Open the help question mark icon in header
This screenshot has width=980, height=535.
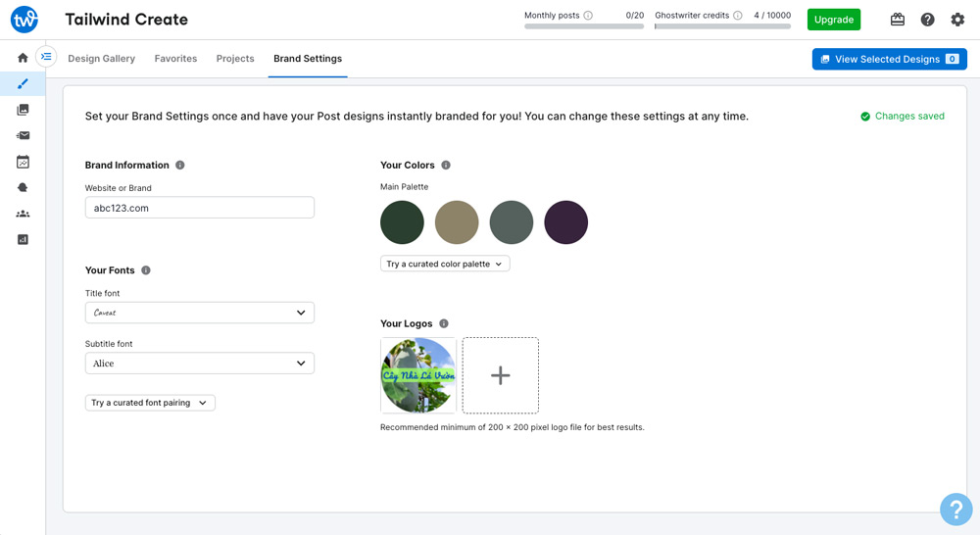[x=927, y=20]
